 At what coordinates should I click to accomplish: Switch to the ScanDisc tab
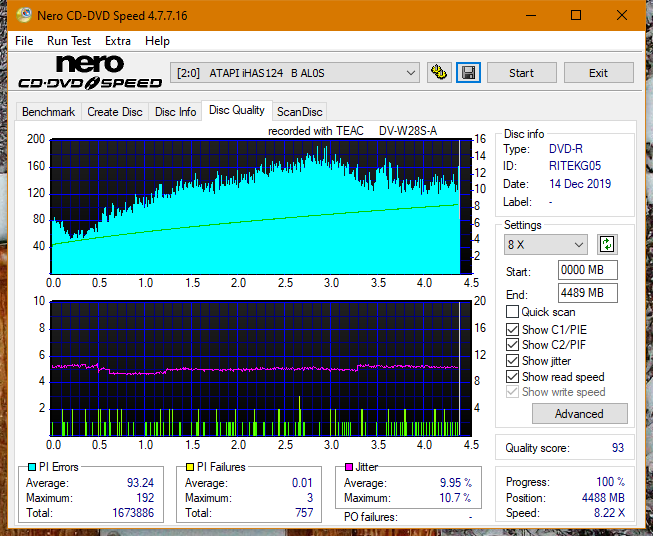[x=299, y=112]
